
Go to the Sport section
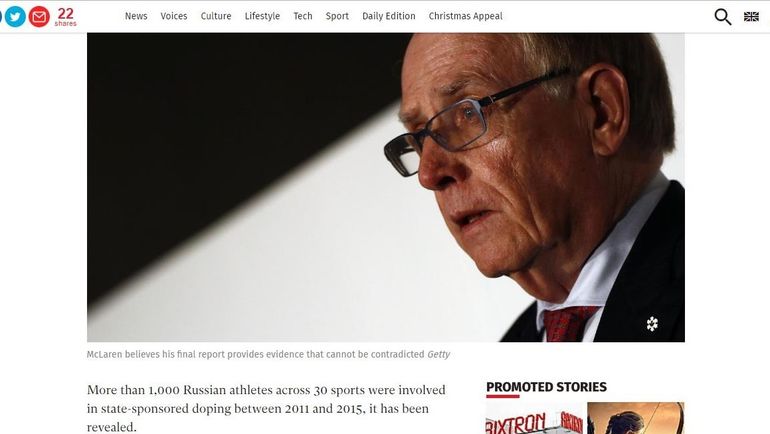point(337,16)
